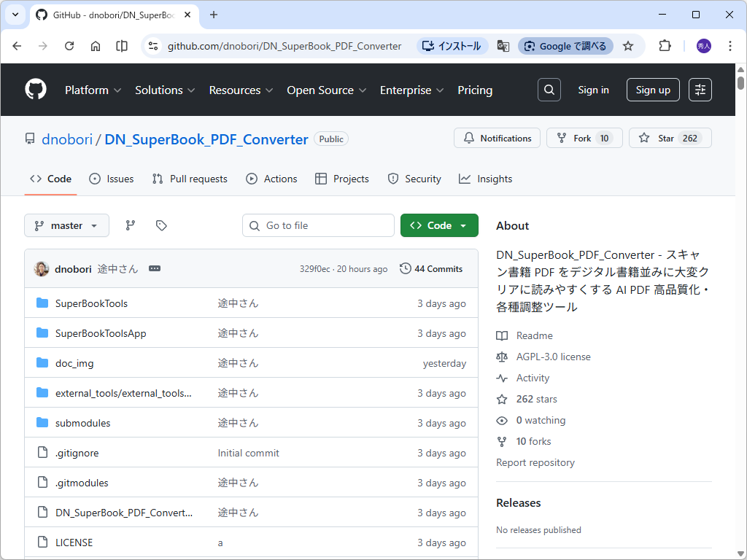The width and height of the screenshot is (747, 560).
Task: Expand the Platform navigation menu
Action: pyautogui.click(x=93, y=90)
